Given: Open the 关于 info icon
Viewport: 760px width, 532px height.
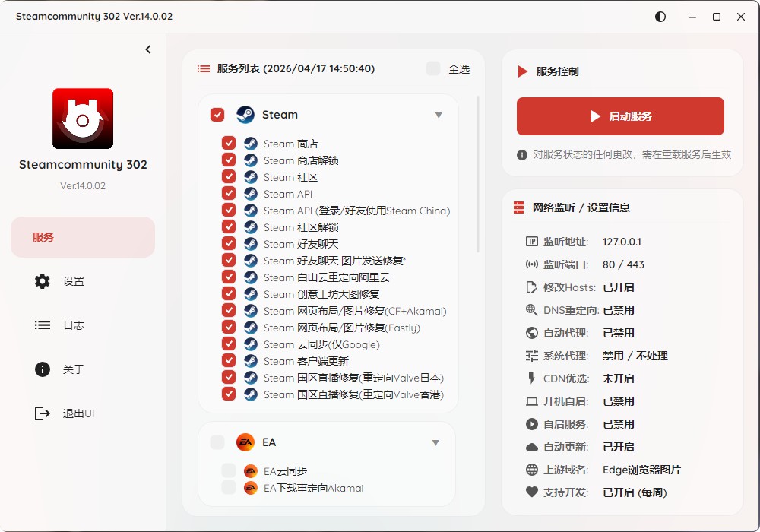Looking at the screenshot, I should pyautogui.click(x=42, y=369).
